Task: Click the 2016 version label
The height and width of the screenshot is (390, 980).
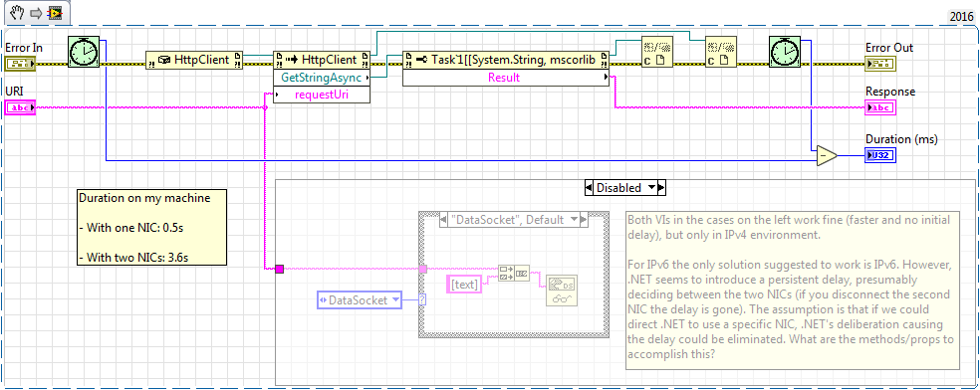Action: [962, 17]
